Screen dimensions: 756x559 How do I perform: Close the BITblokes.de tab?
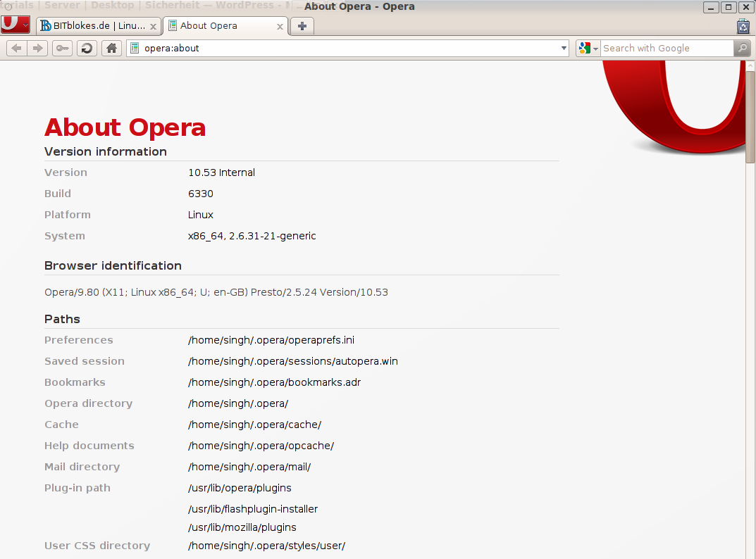click(x=153, y=27)
